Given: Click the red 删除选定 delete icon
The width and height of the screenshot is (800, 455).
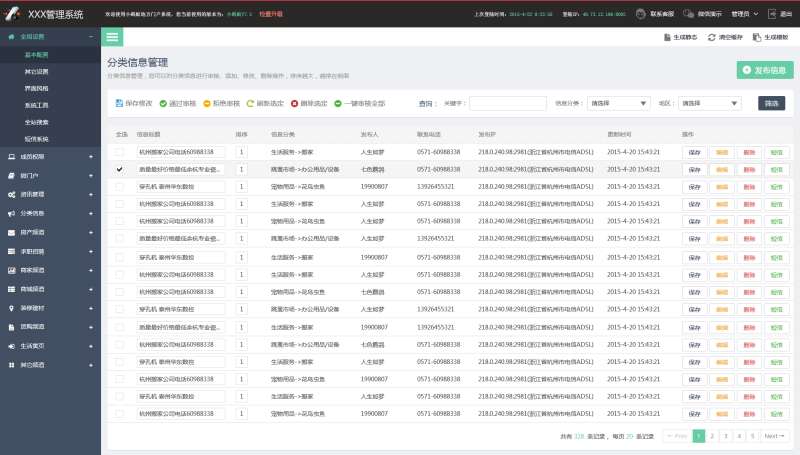Looking at the screenshot, I should (294, 103).
